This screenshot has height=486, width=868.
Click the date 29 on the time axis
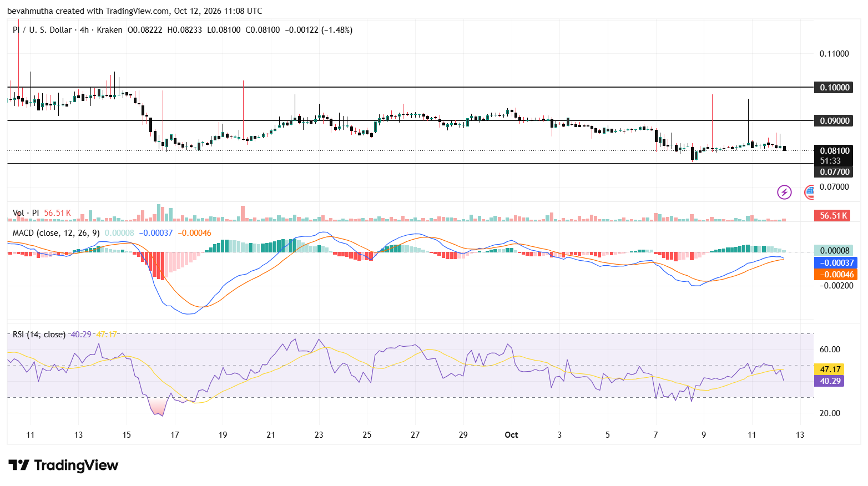point(463,435)
